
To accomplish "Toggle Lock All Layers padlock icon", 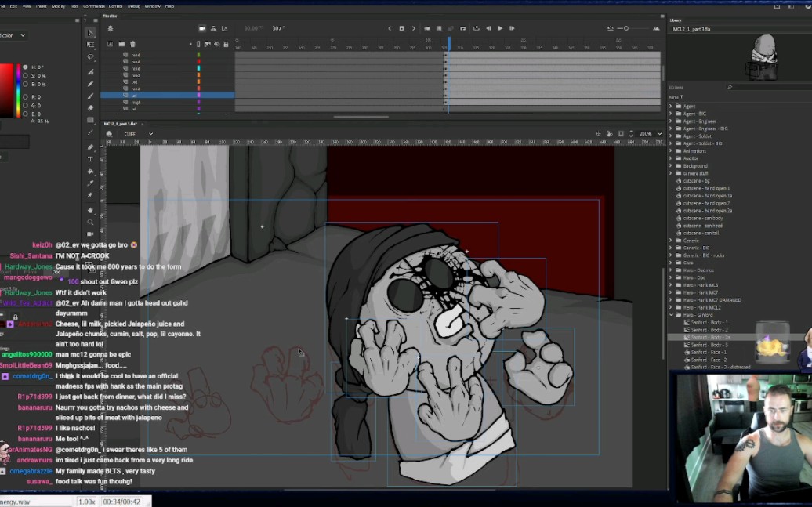I will 226,45.
